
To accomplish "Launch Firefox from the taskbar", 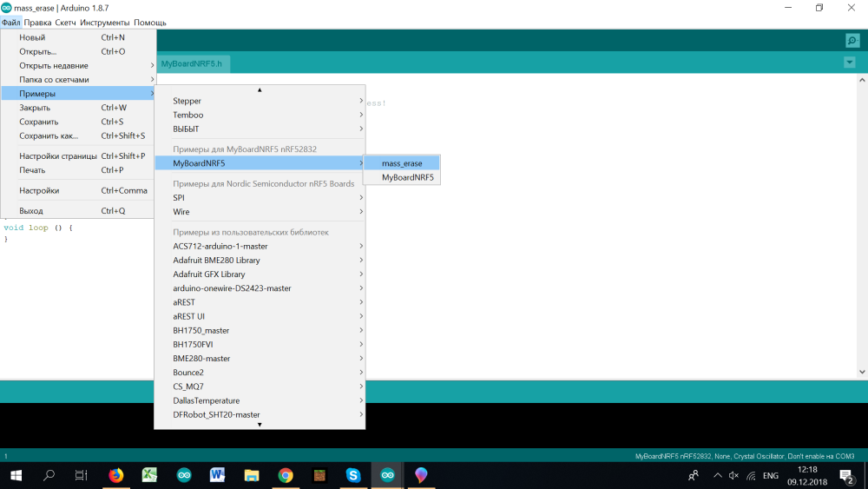I will tap(116, 475).
